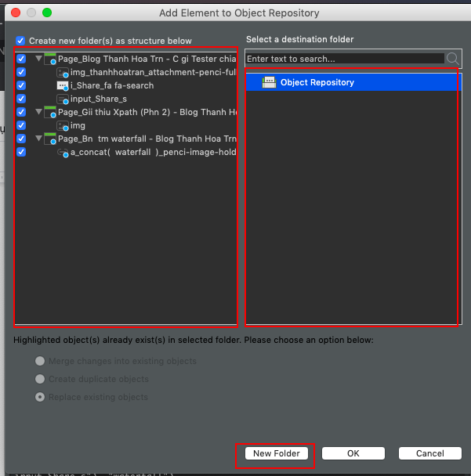
Task: Click the New Folder button
Action: point(277,453)
